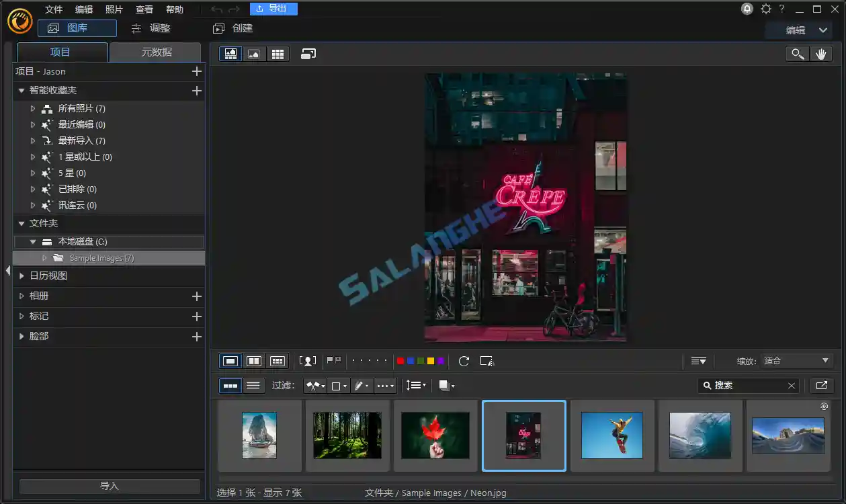Image resolution: width=846 pixels, height=504 pixels.
Task: Open the 编辑 dropdown at top right
Action: (x=798, y=30)
